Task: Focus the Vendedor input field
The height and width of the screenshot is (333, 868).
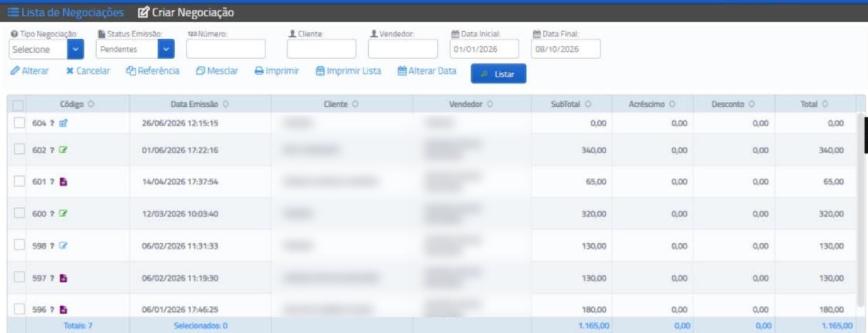Action: tap(403, 49)
